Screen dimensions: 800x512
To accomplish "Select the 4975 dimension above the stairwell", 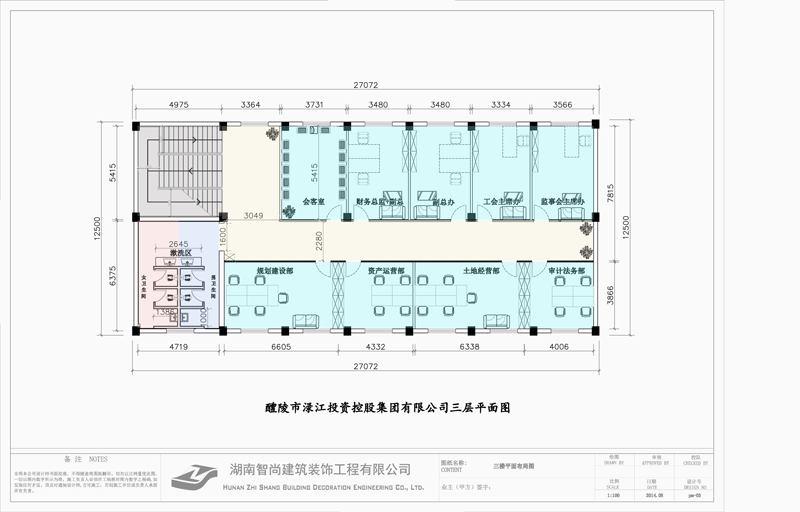I will (179, 104).
